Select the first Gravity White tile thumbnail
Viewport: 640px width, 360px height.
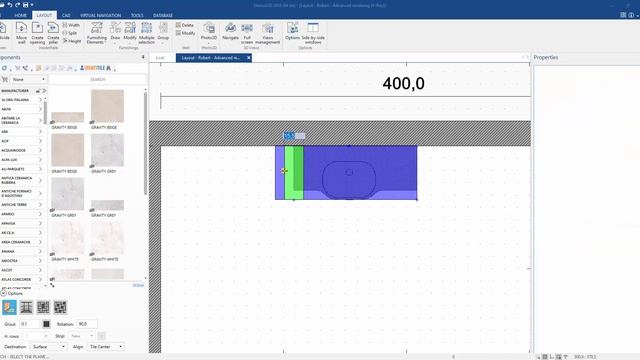68,238
